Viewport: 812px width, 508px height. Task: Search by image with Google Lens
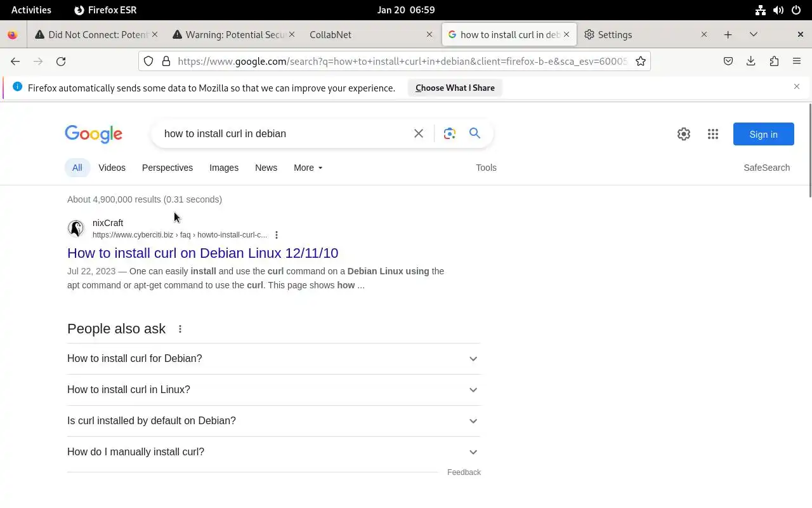pyautogui.click(x=450, y=133)
